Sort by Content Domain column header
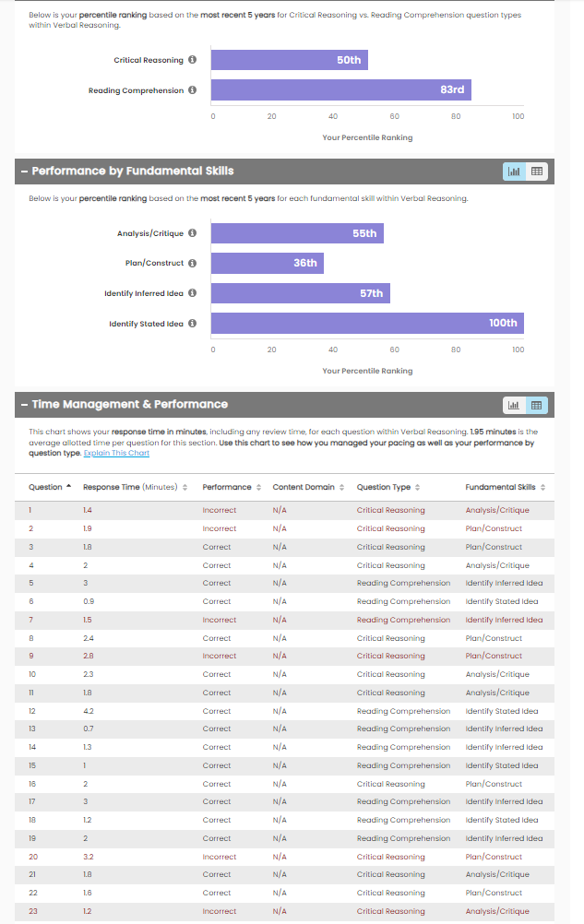 click(308, 487)
